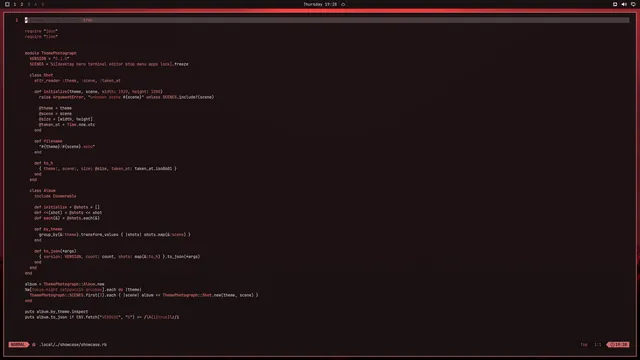The image size is (640, 360).
Task: Switch to workspace 1
Action: click(x=15, y=4)
